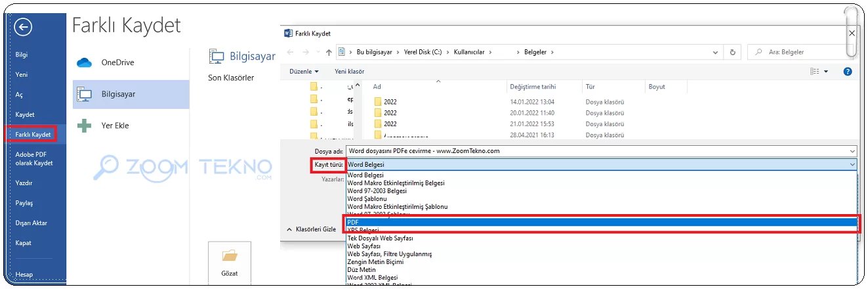
Task: Choose Adobe PDF olarak Kaydet
Action: coord(34,158)
